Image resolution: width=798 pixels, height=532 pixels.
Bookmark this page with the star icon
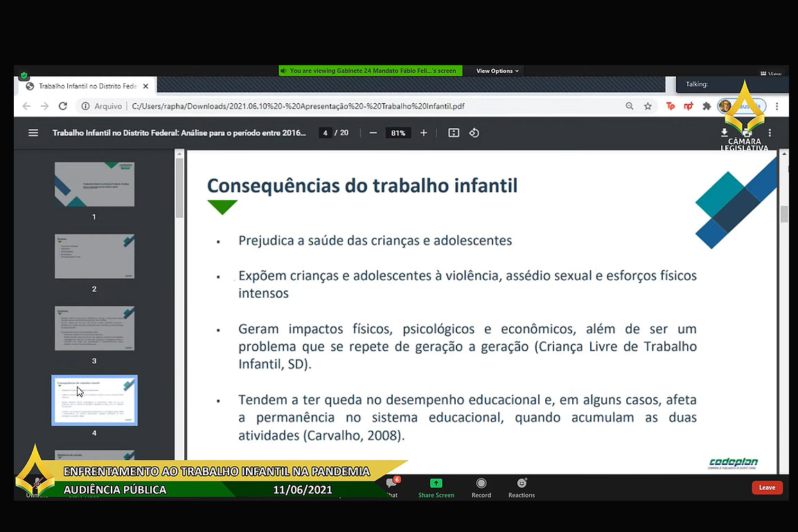[x=648, y=106]
